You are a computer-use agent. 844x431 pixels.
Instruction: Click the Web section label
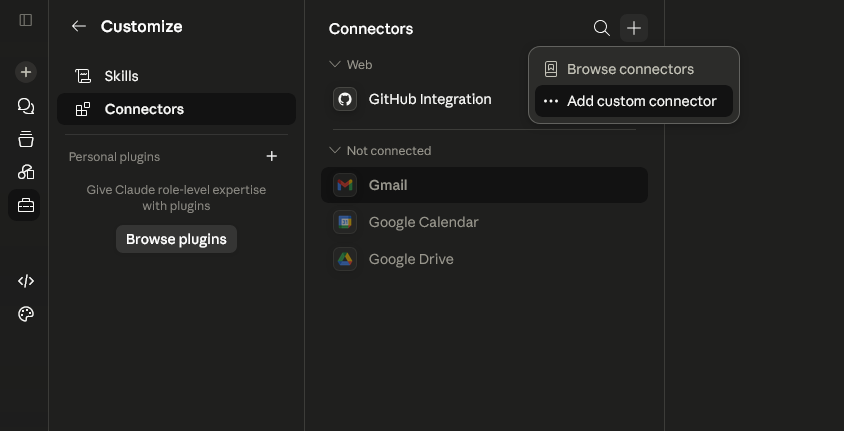click(359, 65)
